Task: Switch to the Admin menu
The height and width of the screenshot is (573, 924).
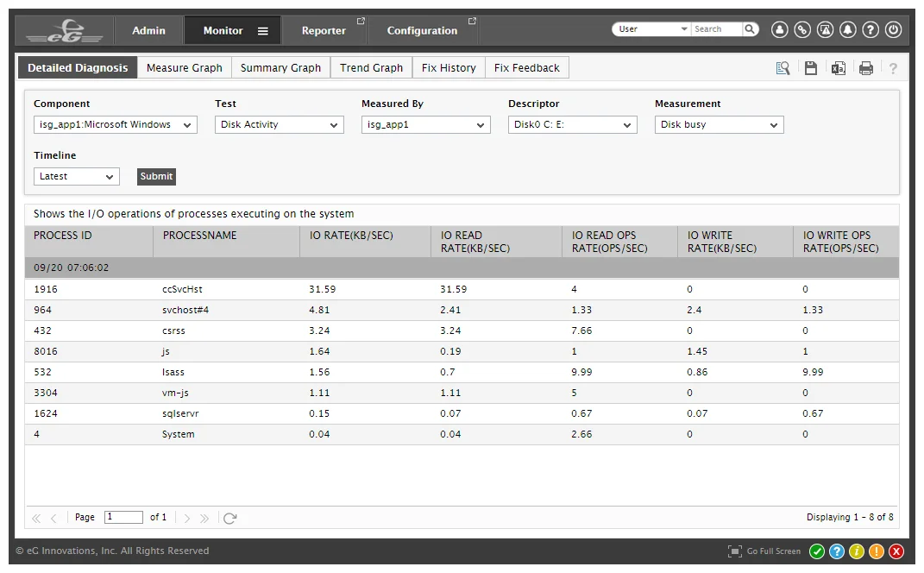Action: (x=148, y=31)
